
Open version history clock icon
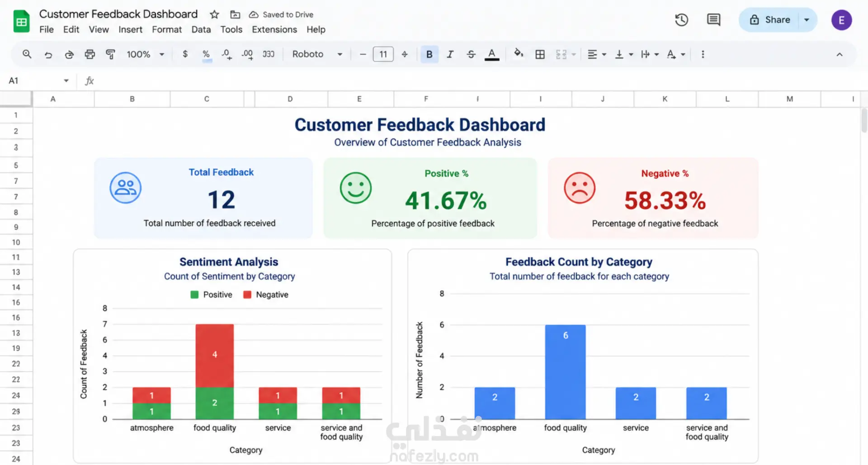pyautogui.click(x=681, y=20)
